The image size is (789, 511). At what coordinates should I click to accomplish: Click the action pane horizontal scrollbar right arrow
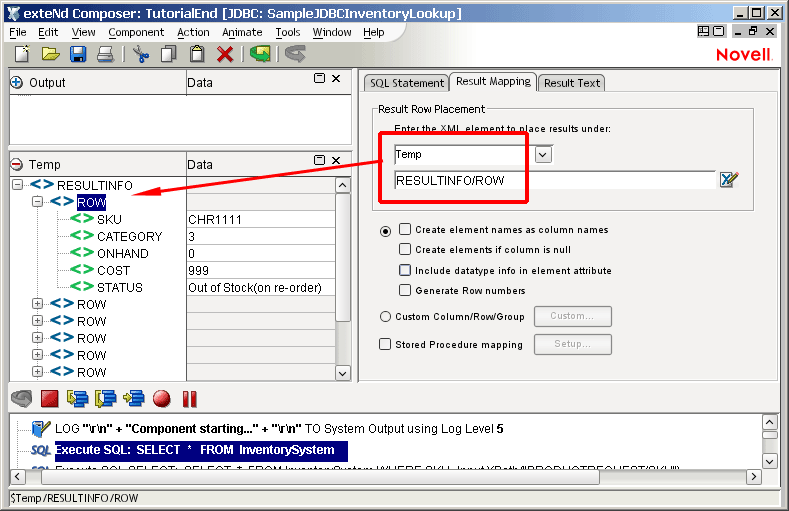pyautogui.click(x=753, y=476)
